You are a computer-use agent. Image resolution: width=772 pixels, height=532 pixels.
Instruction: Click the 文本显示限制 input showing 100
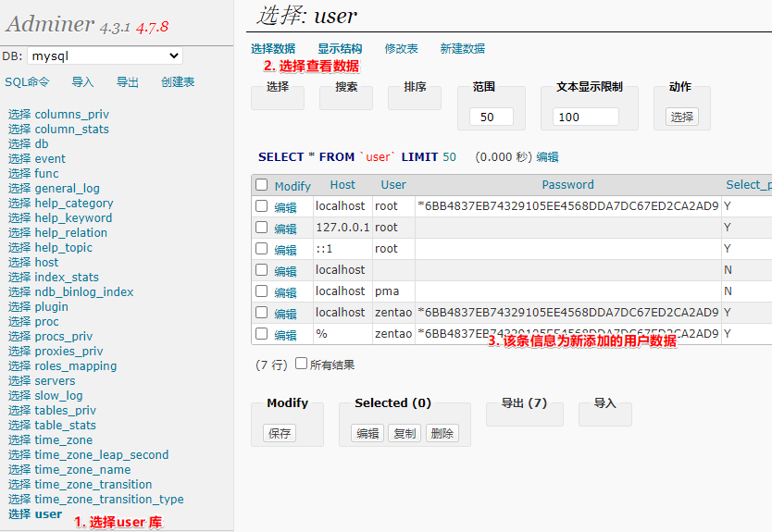[x=586, y=118]
